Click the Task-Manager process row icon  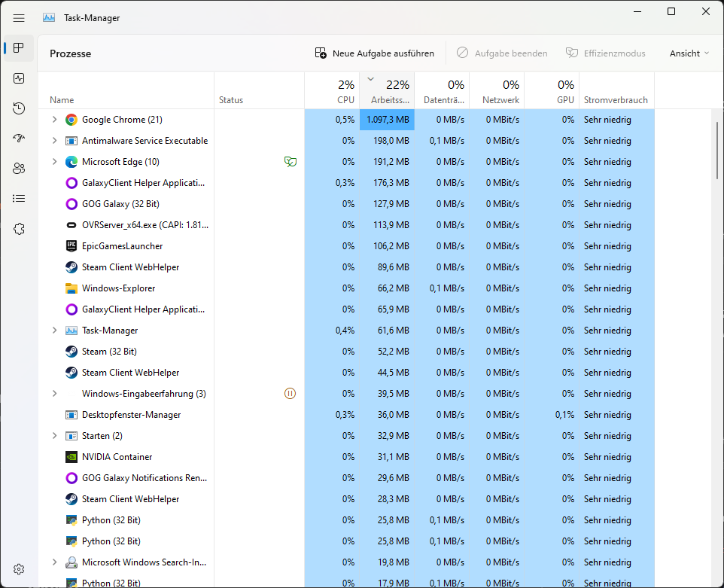point(71,331)
